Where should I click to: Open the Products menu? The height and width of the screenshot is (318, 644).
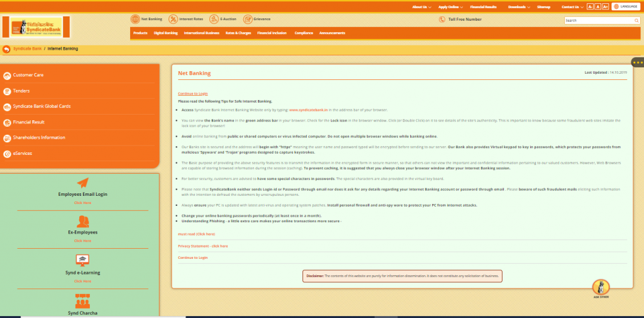click(140, 33)
